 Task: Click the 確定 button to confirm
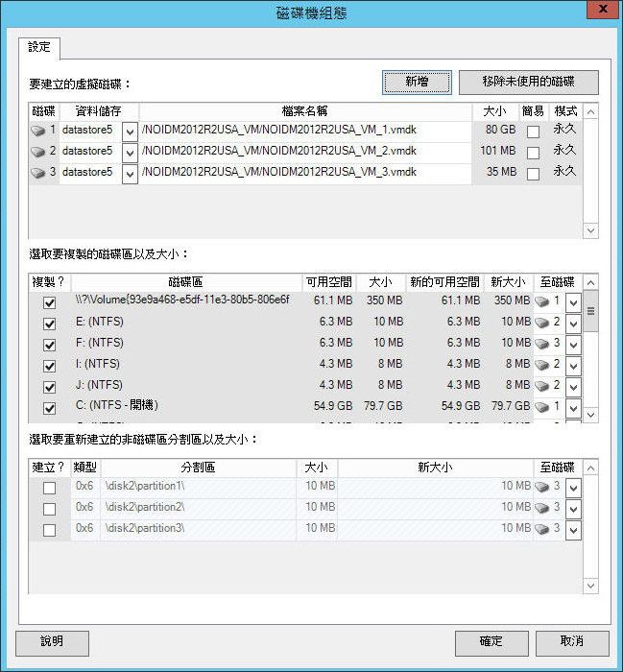pos(491,641)
